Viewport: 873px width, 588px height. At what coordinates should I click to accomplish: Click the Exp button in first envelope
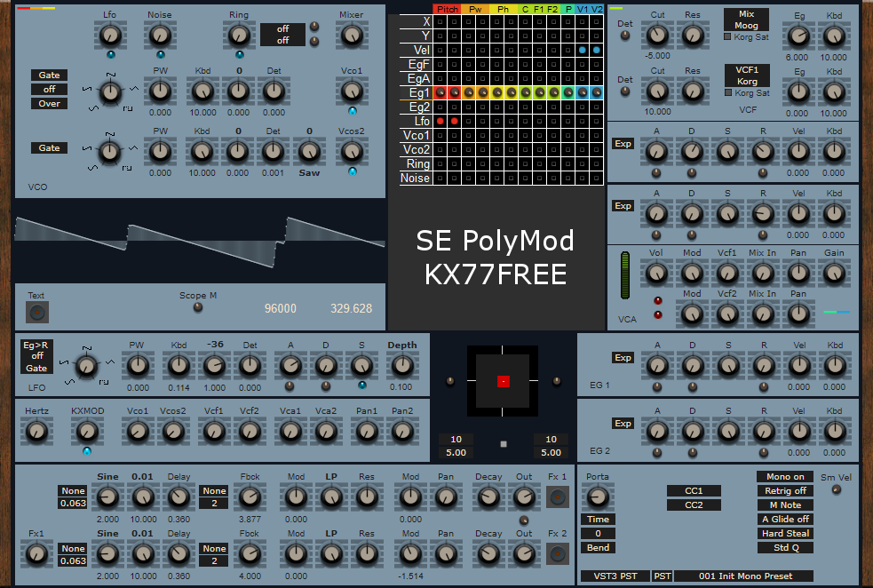click(x=623, y=144)
